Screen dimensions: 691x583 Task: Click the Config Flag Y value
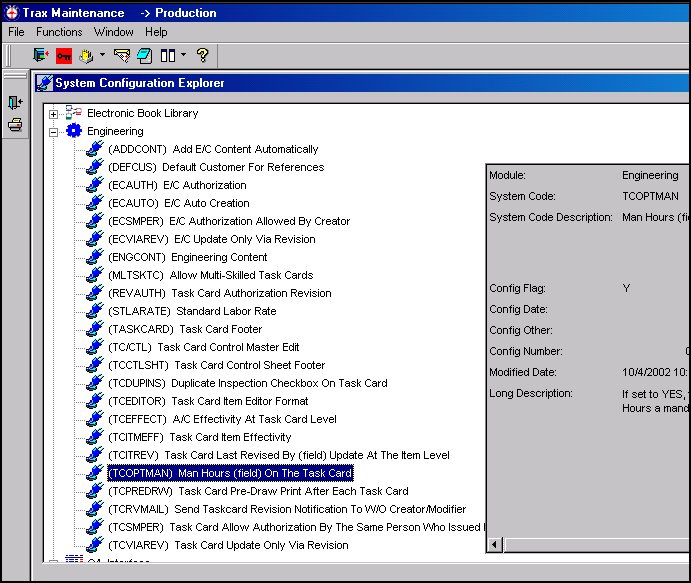pos(626,288)
